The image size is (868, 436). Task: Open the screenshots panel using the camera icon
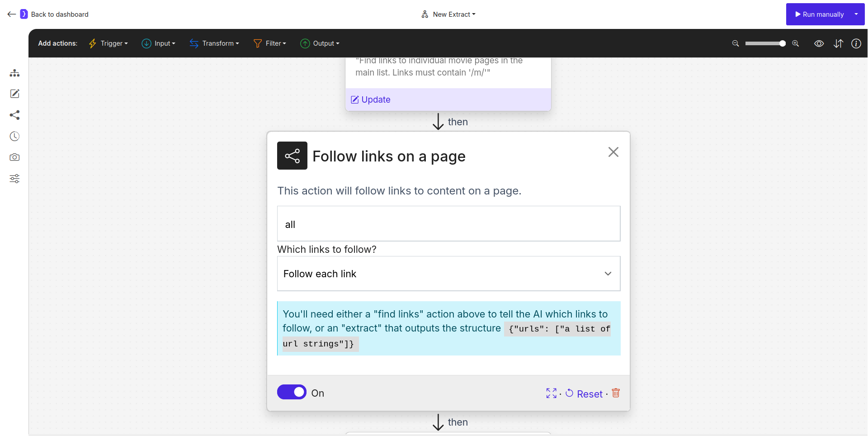14,157
